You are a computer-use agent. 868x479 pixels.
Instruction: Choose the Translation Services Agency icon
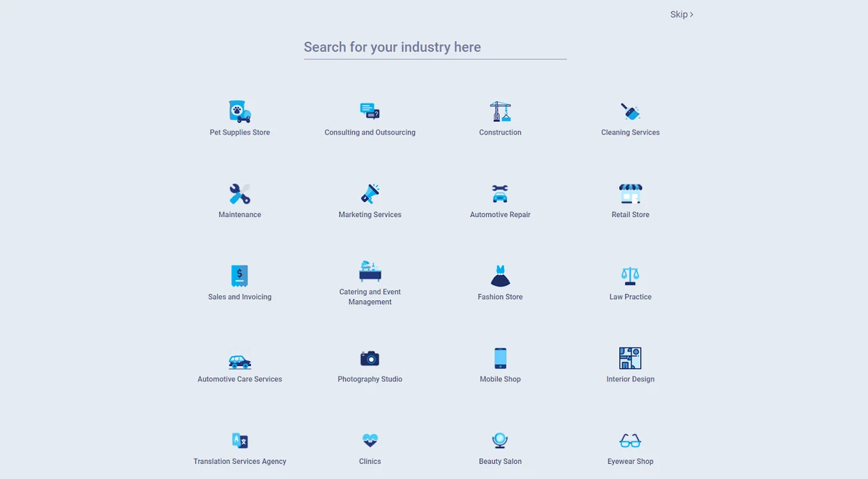click(240, 441)
